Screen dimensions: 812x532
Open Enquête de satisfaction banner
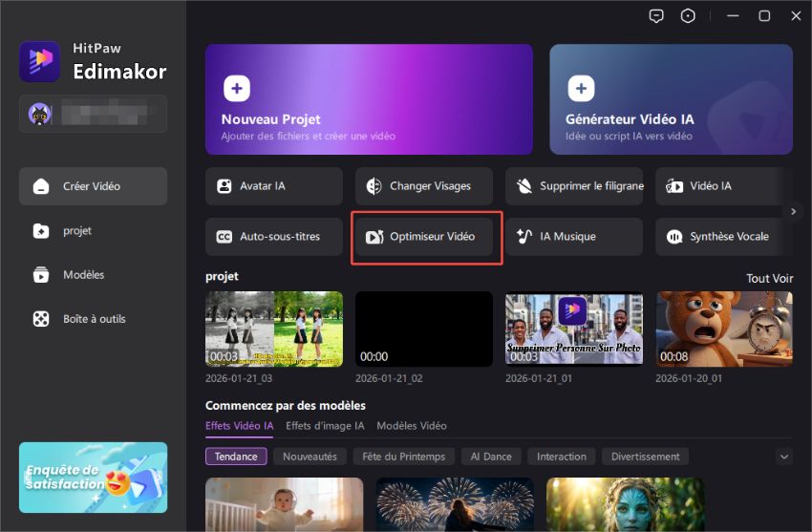[x=94, y=478]
